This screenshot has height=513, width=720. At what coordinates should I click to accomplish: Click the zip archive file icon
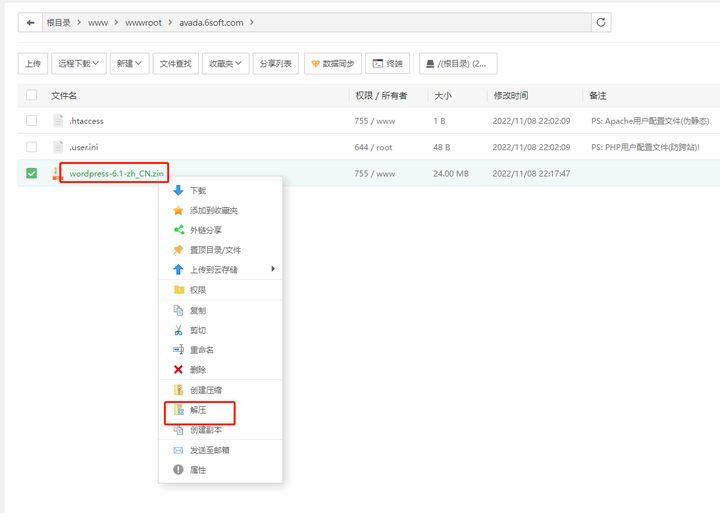pos(56,174)
